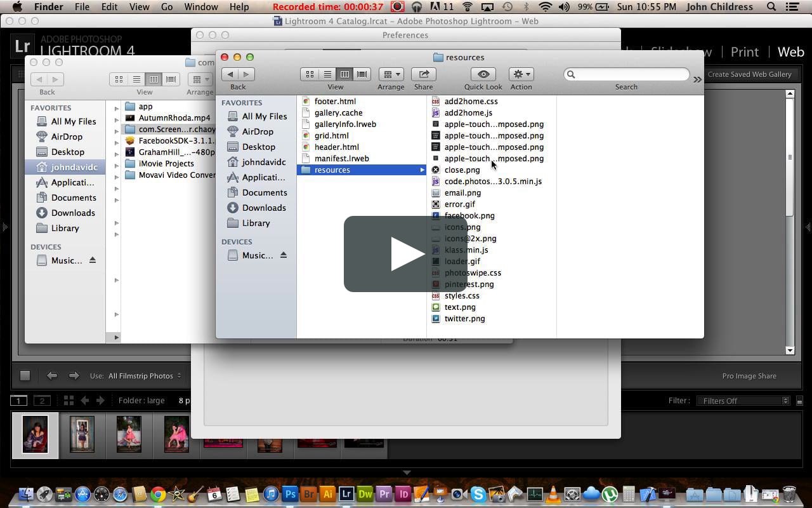
Task: Launch Illustrator from the Dock
Action: [328, 494]
